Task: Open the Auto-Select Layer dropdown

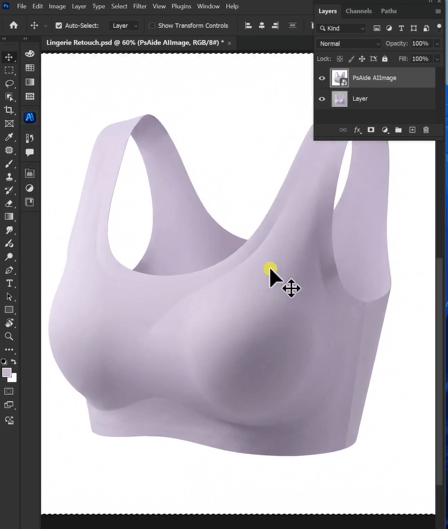Action: click(x=124, y=26)
